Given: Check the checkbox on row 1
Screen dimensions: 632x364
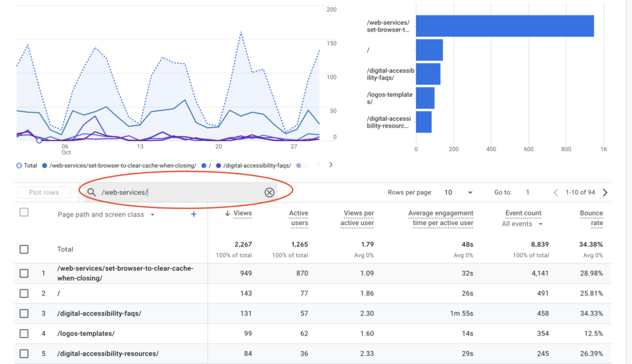Looking at the screenshot, I should pos(23,273).
